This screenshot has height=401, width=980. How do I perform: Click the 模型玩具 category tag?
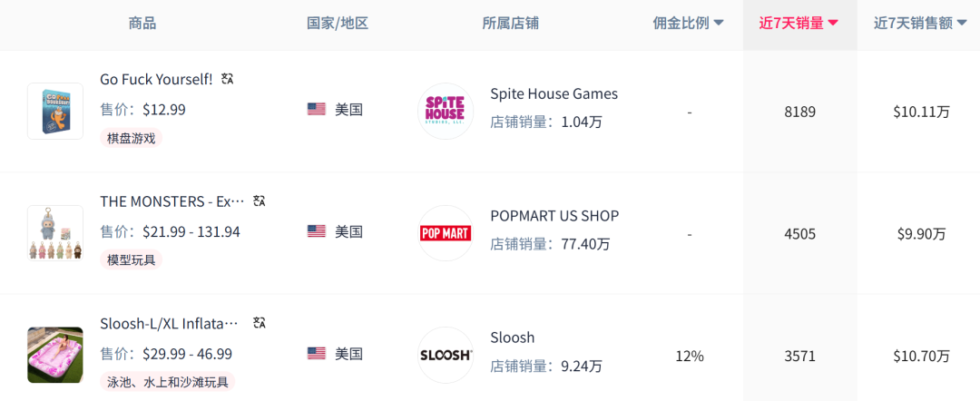click(132, 260)
